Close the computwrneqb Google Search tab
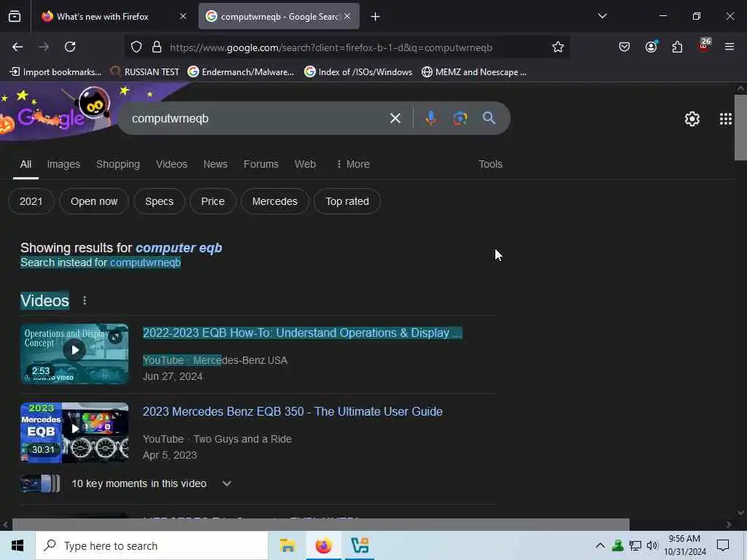The image size is (747, 560). point(347,16)
